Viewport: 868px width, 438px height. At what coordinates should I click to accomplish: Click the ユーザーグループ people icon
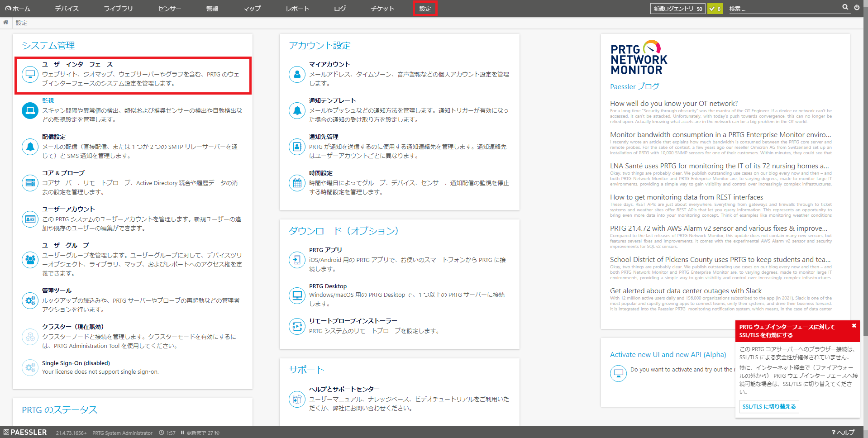[x=29, y=260]
